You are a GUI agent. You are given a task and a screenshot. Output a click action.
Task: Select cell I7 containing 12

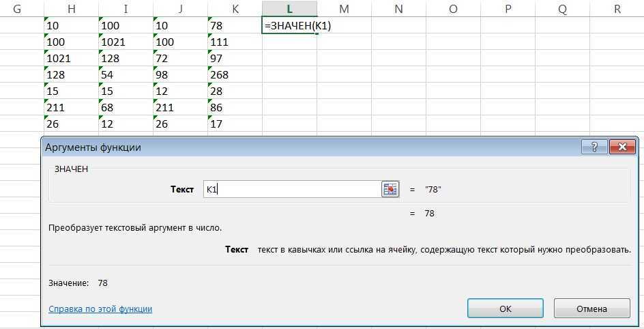(x=126, y=124)
